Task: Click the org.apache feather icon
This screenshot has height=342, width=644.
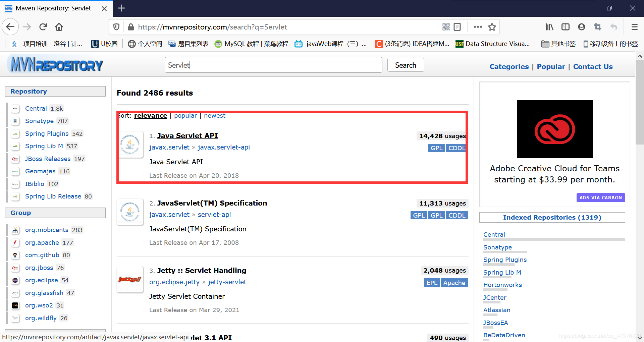Action: pyautogui.click(x=15, y=243)
